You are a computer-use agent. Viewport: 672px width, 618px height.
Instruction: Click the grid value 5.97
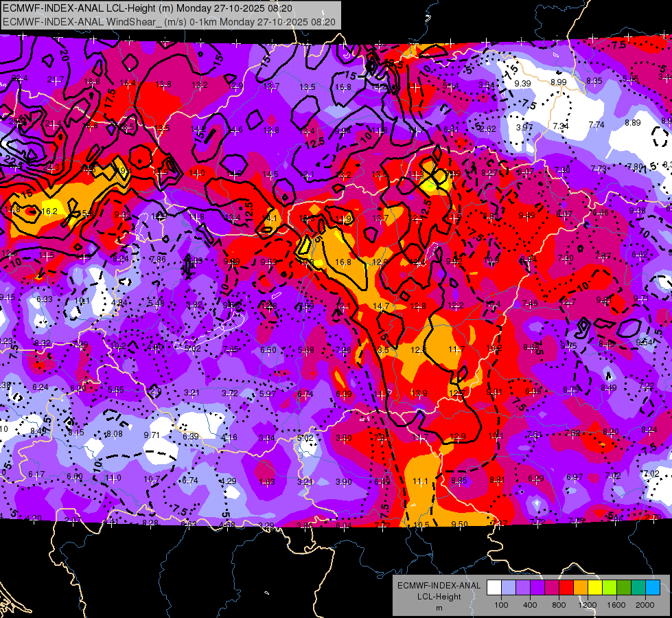coord(268,393)
